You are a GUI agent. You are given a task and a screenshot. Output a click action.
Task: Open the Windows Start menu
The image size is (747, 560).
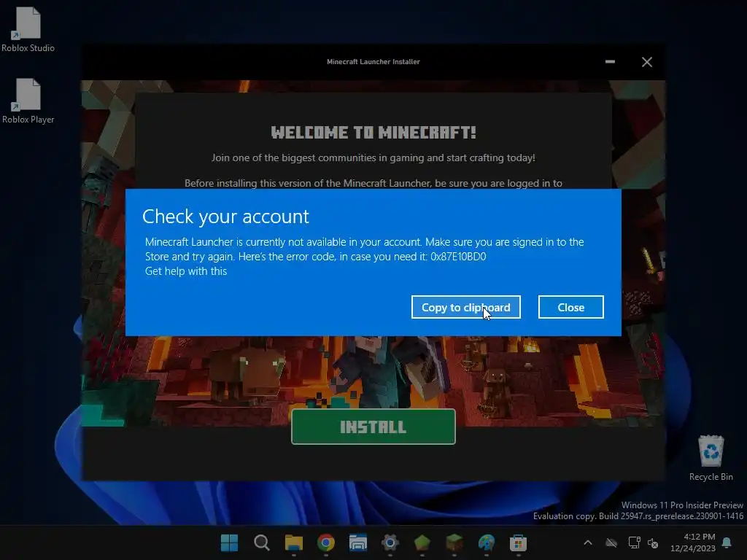pos(229,542)
